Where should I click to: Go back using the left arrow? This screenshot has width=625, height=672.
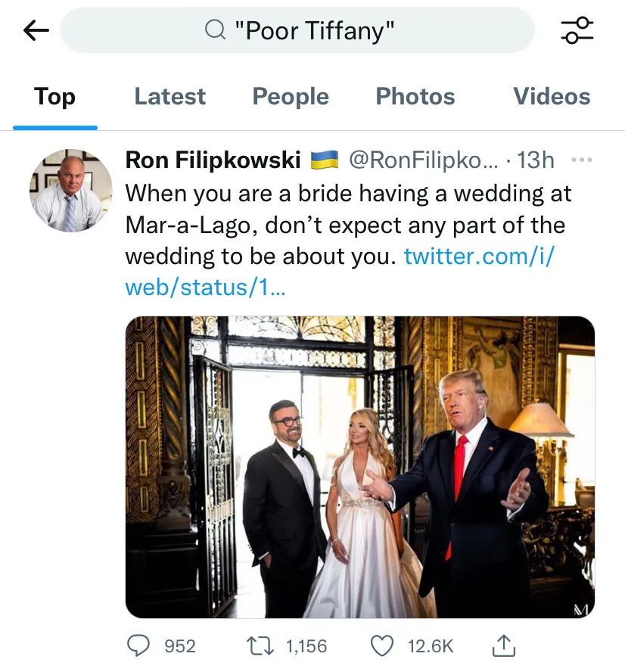[x=36, y=30]
